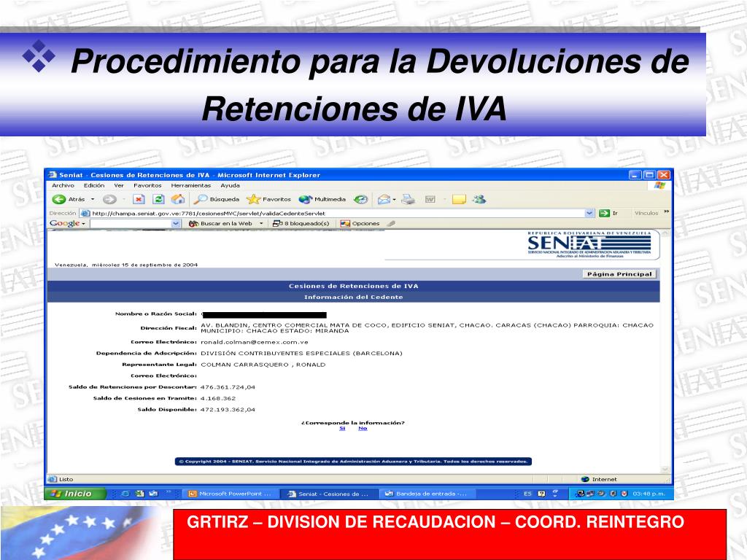Viewport: 747px width, 560px height.
Task: Open the Favoritos star panel
Action: [x=268, y=199]
